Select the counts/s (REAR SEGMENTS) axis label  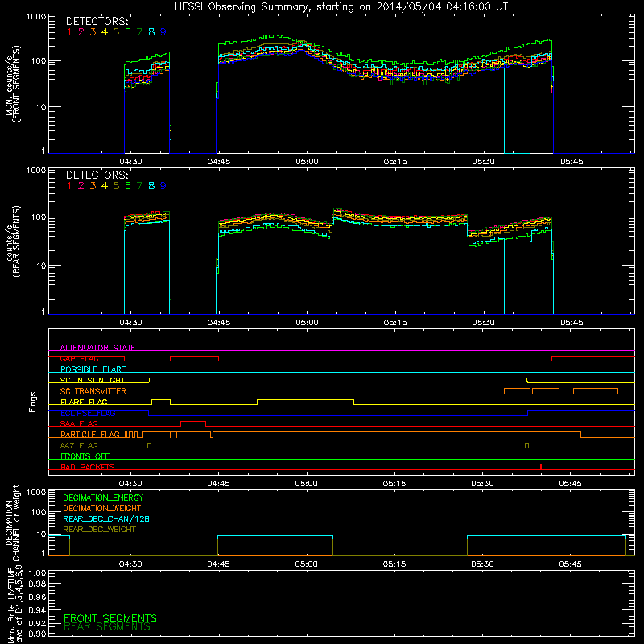coord(12,242)
